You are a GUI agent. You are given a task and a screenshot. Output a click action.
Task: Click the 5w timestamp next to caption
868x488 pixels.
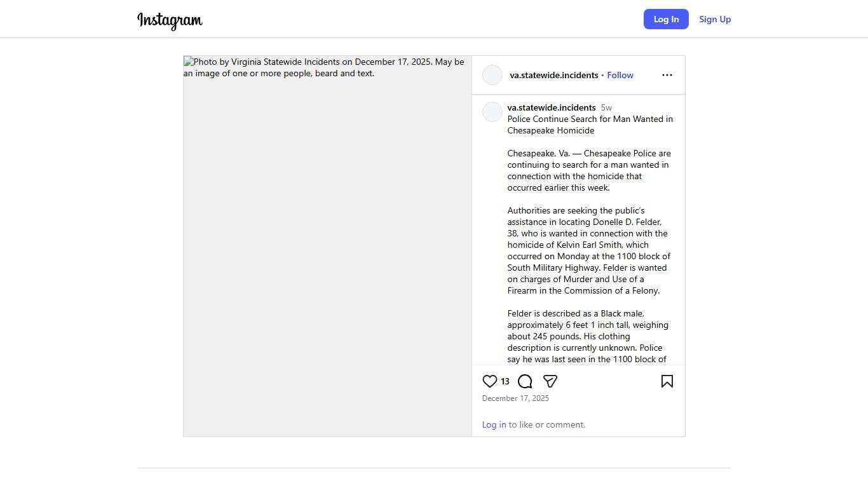(x=606, y=108)
